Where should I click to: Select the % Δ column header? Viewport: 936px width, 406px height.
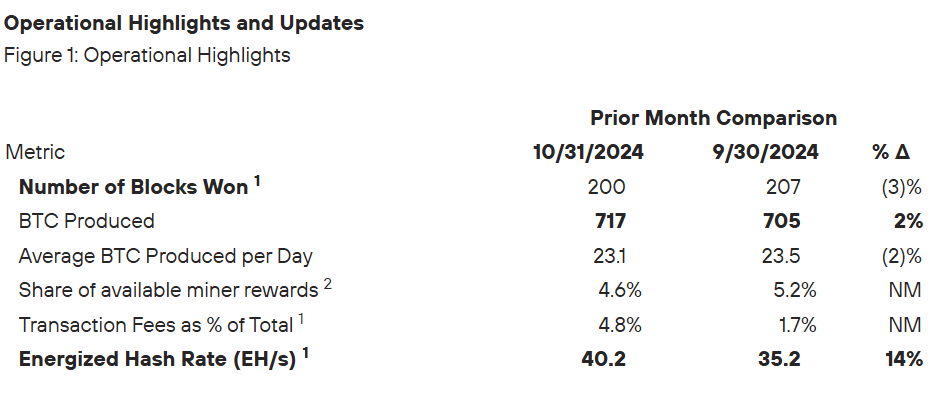[x=891, y=152]
